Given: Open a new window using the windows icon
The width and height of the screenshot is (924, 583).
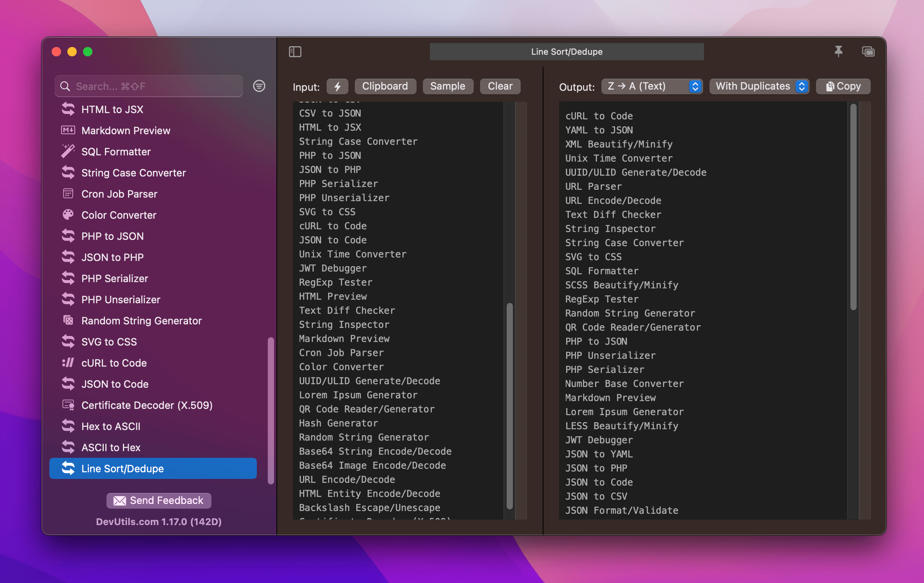Looking at the screenshot, I should point(868,51).
